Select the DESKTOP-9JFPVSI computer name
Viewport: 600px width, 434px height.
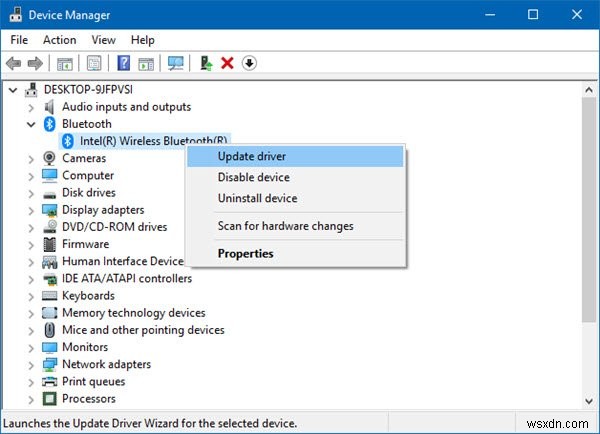pyautogui.click(x=88, y=90)
